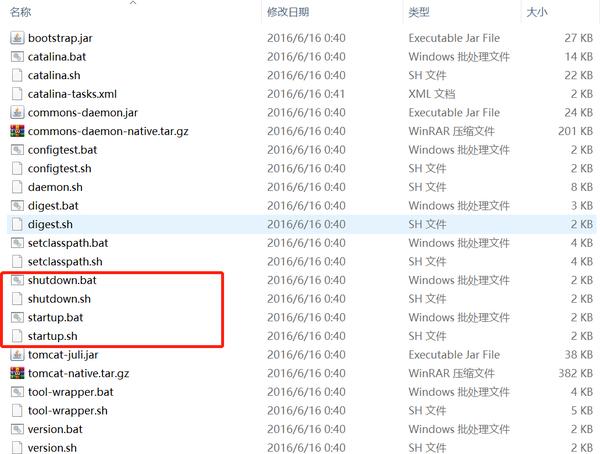Select the file name tool-wrapper.sh
This screenshot has width=600, height=454.
tap(68, 411)
